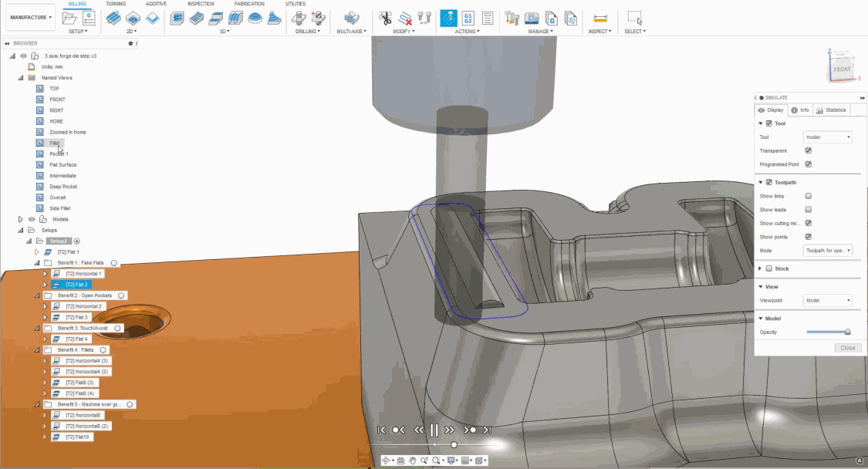Disable the Show points checkbox

pos(808,237)
